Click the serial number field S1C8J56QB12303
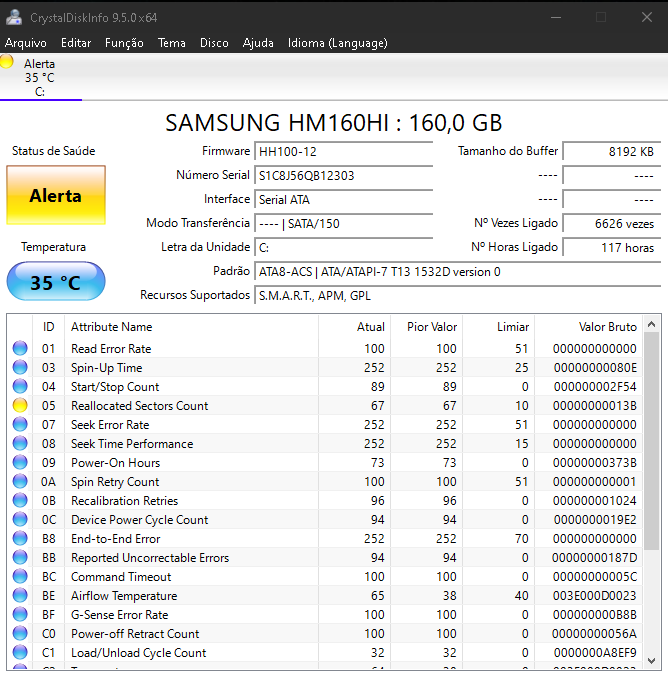 [343, 175]
